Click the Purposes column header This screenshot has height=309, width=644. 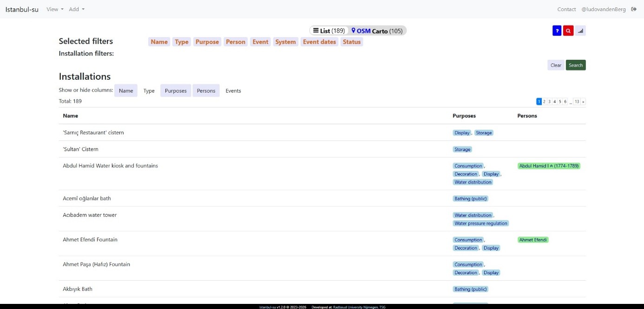464,116
